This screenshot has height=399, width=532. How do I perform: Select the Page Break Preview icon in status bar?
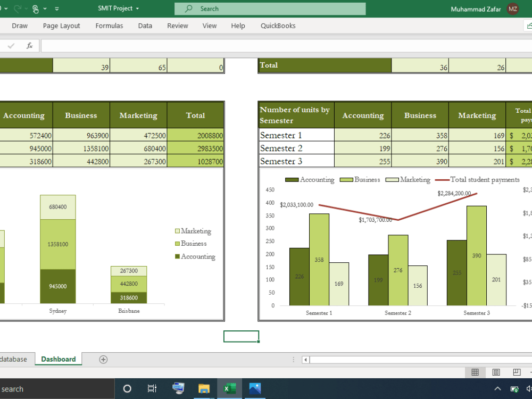tap(517, 372)
